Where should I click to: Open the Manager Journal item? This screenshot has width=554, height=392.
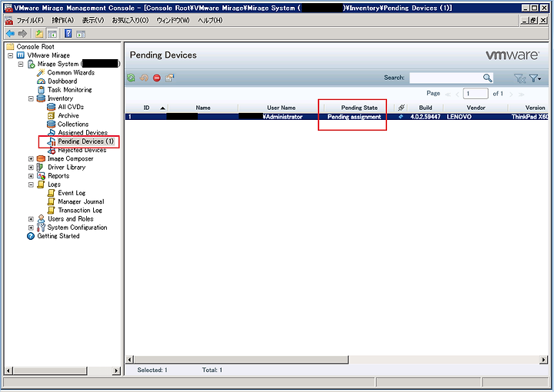[x=81, y=201]
